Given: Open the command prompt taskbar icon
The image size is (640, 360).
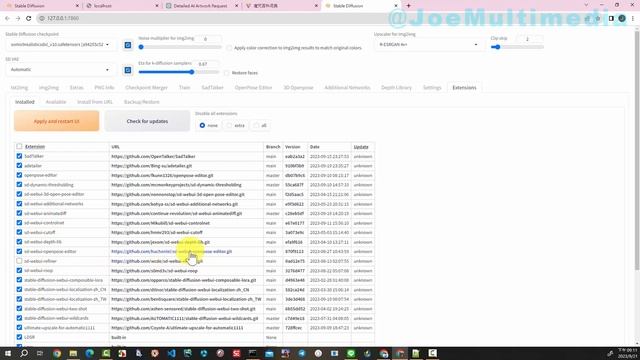Looking at the screenshot, I should (253, 353).
